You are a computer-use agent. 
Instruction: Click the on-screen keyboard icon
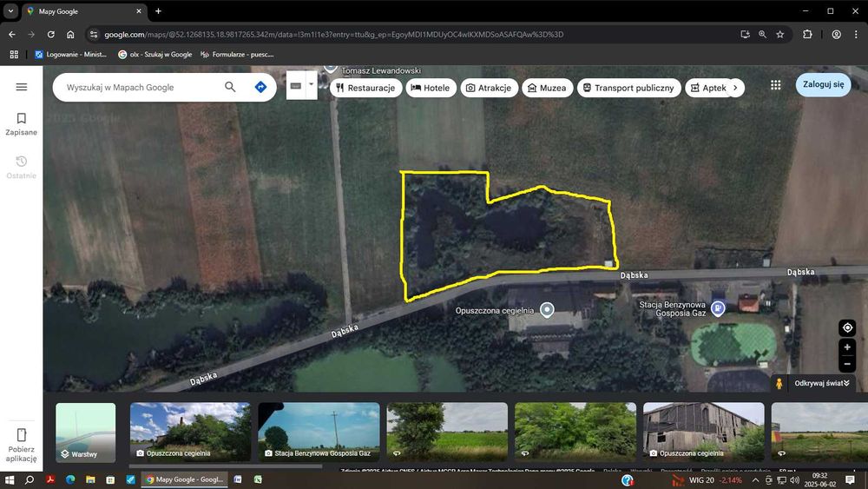click(296, 86)
